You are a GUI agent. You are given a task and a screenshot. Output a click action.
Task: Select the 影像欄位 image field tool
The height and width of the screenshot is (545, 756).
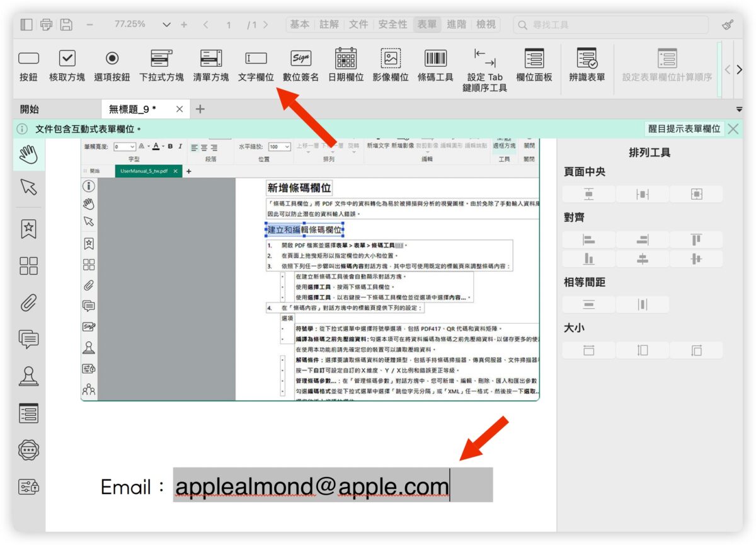click(x=391, y=66)
